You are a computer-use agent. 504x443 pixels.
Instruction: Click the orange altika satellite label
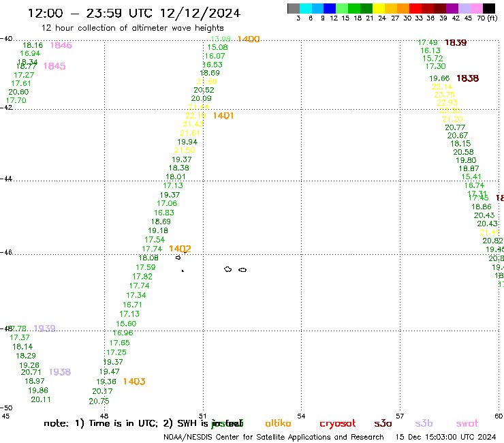click(x=278, y=423)
